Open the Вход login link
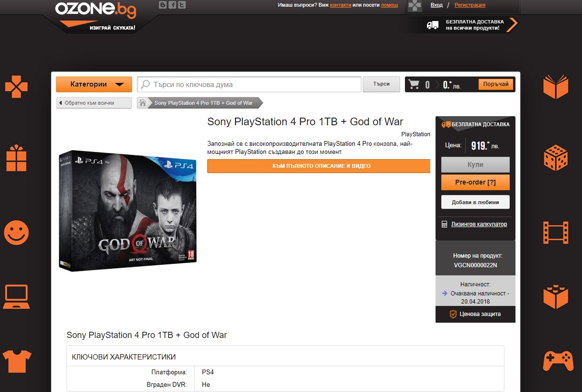This screenshot has height=392, width=582. (436, 5)
